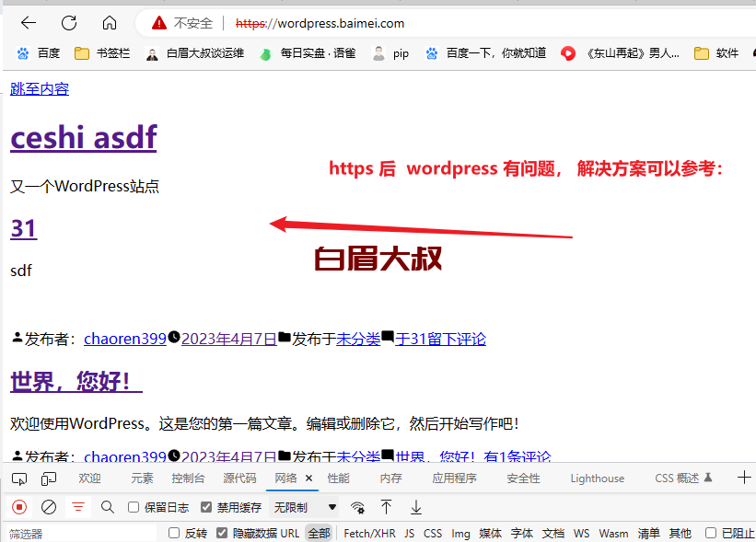Filter requests by Img
This screenshot has width=756, height=542.
460,534
